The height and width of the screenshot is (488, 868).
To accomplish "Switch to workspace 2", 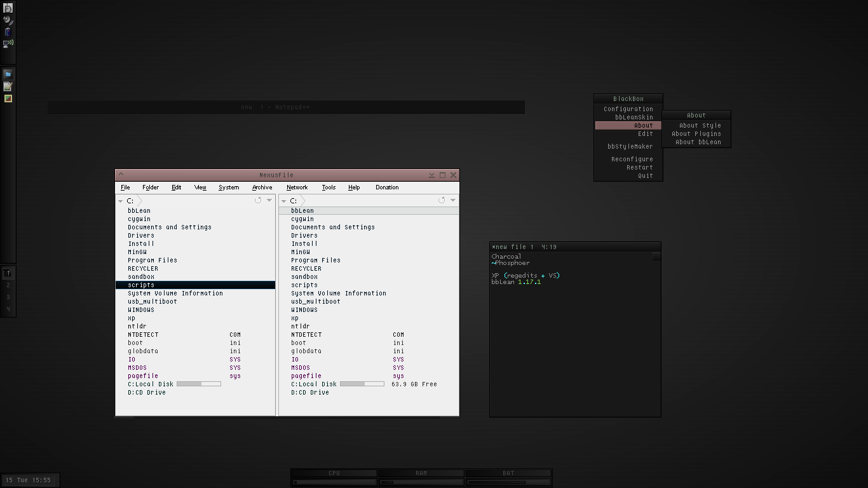I will coord(8,285).
